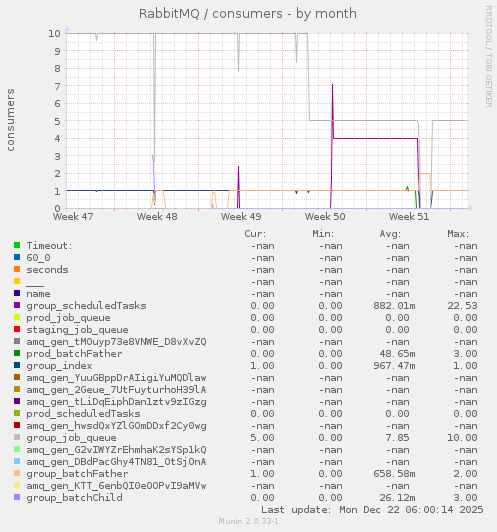Click the 'prod_batchFather' legend label
This screenshot has width=497, height=532.
(74, 354)
